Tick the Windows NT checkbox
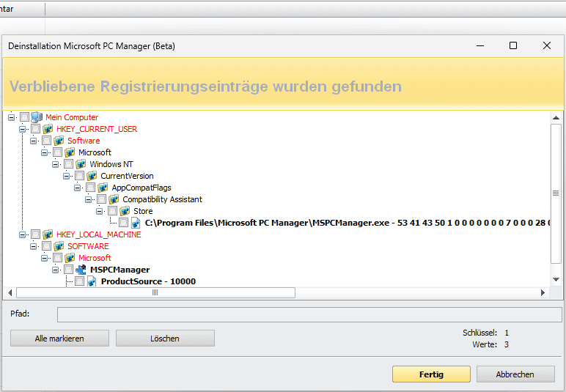This screenshot has width=566, height=392. (x=68, y=164)
